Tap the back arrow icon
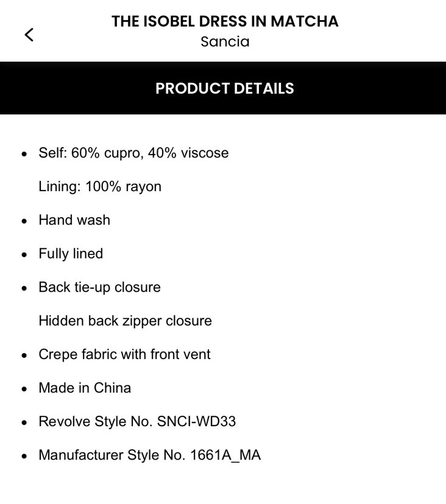This screenshot has width=446, height=504. pyautogui.click(x=29, y=35)
